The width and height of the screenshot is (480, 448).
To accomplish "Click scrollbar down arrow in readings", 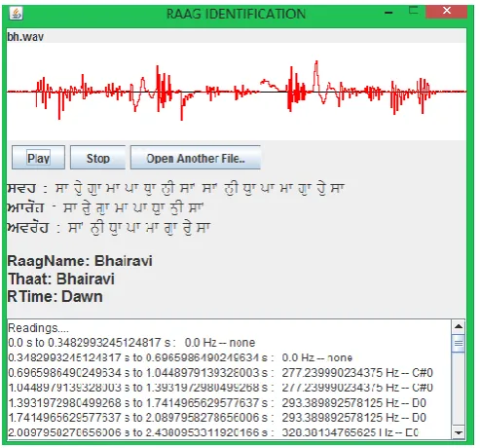I will [x=459, y=432].
